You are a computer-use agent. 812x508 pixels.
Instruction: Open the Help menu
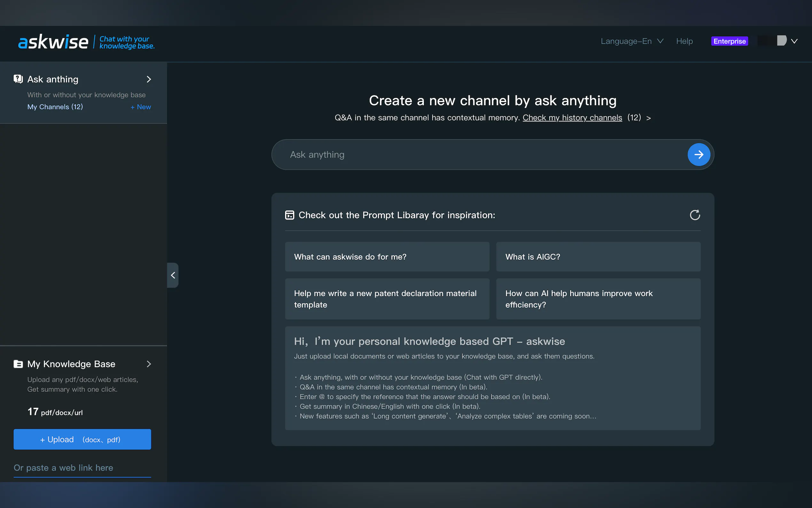(x=684, y=41)
